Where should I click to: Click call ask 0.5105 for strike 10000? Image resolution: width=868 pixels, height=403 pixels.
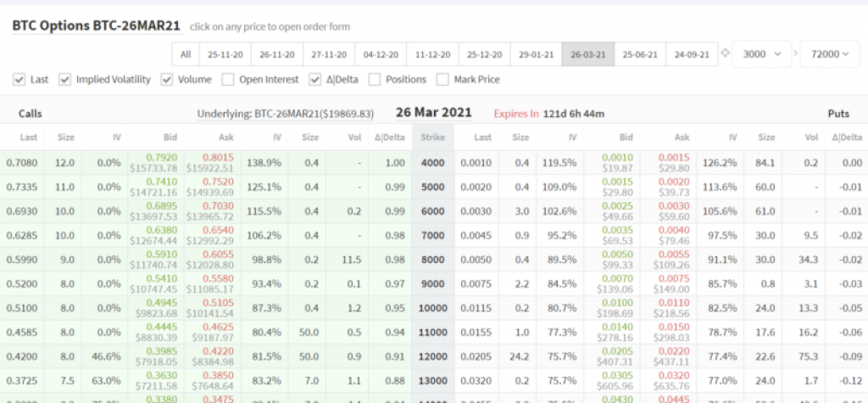pos(218,303)
